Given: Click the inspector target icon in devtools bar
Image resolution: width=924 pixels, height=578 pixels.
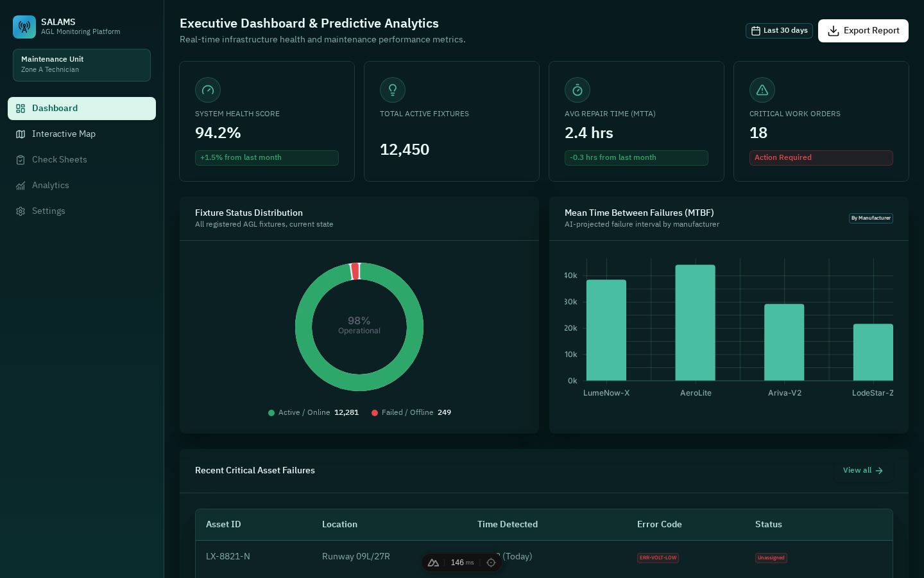Looking at the screenshot, I should click(x=491, y=563).
